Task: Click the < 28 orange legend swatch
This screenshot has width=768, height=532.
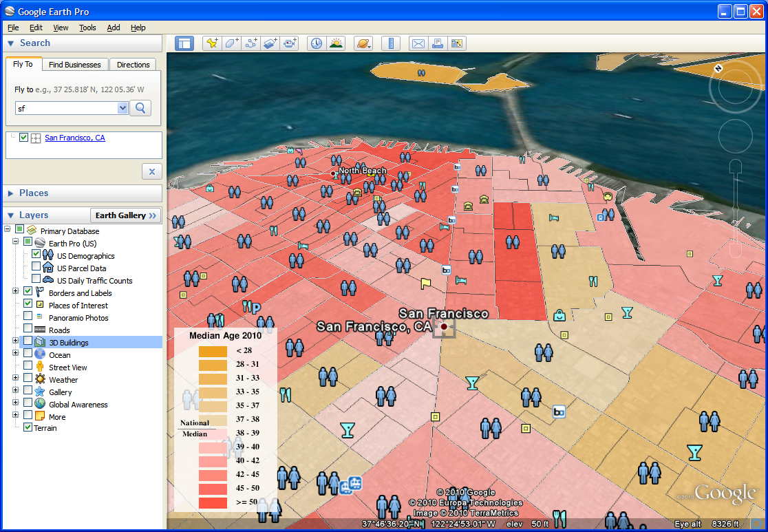Action: (x=213, y=351)
